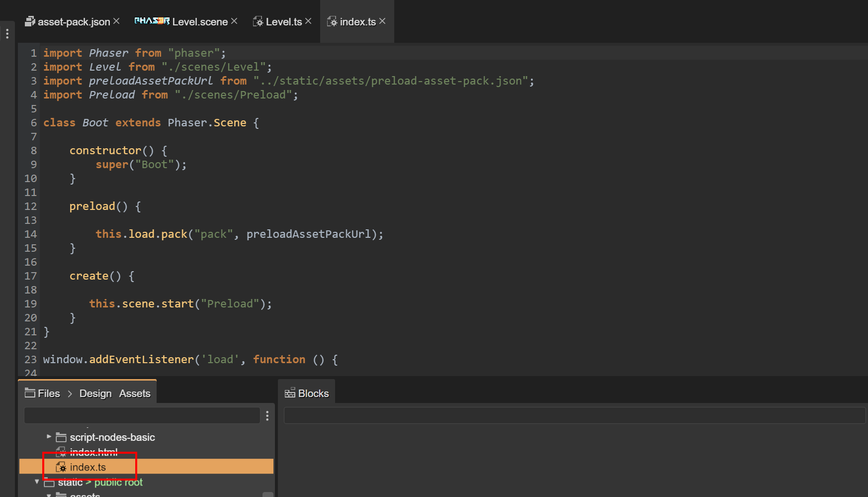
Task: Click this.scene.start("Preload") line
Action: point(180,303)
